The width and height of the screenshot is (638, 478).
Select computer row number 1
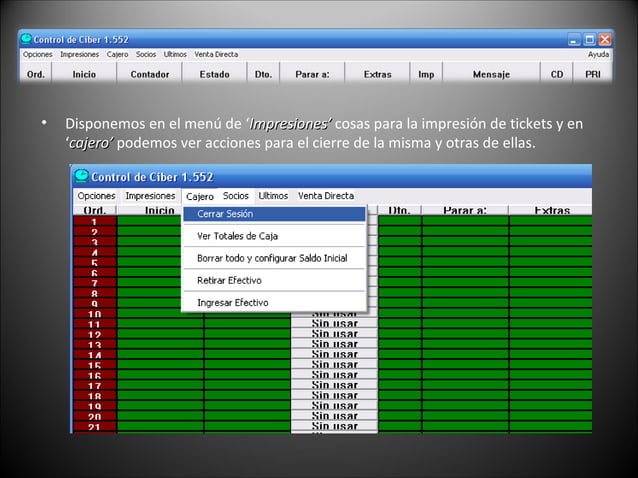click(x=94, y=221)
